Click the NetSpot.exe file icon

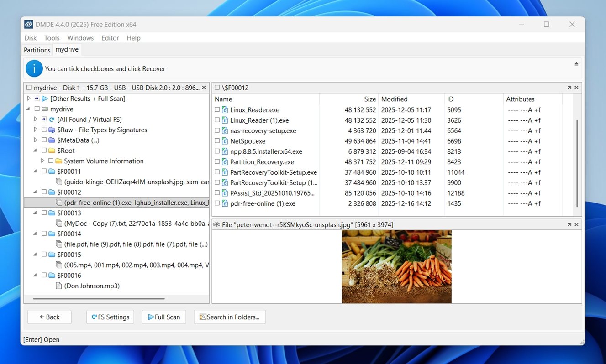coord(225,141)
